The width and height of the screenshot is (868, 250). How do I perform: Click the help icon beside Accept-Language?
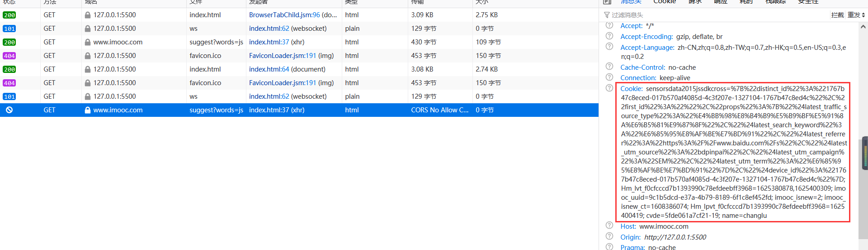click(x=609, y=46)
